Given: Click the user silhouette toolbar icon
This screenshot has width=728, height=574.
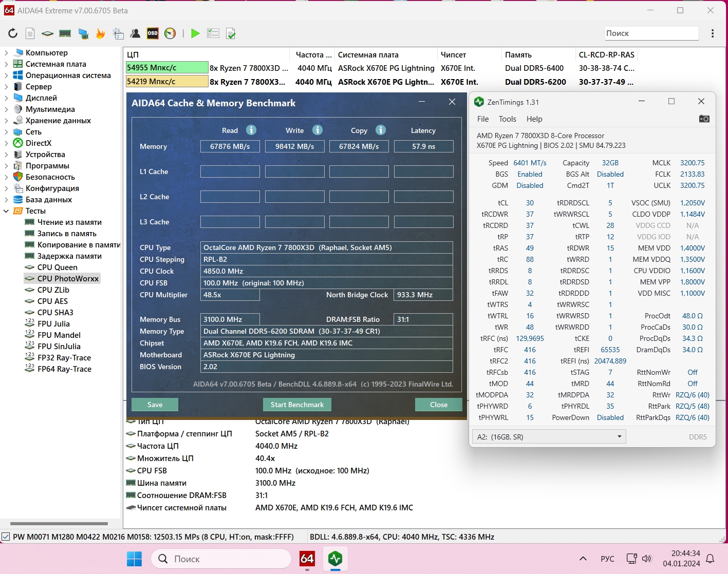Looking at the screenshot, I should 135,33.
